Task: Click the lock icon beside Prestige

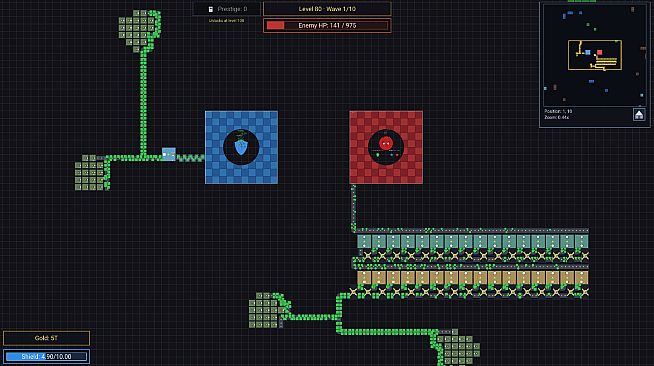Action: [211, 9]
